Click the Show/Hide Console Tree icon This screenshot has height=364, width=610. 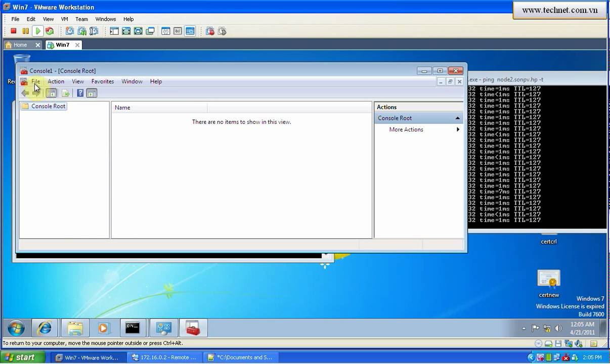tap(51, 93)
